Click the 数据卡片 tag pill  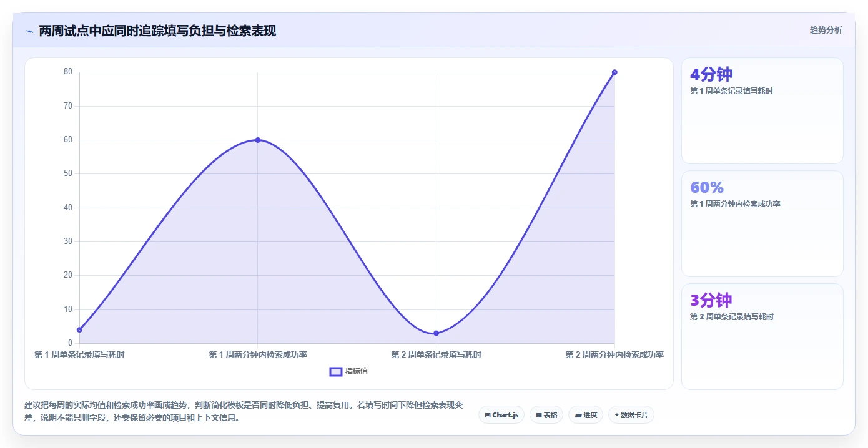click(631, 415)
